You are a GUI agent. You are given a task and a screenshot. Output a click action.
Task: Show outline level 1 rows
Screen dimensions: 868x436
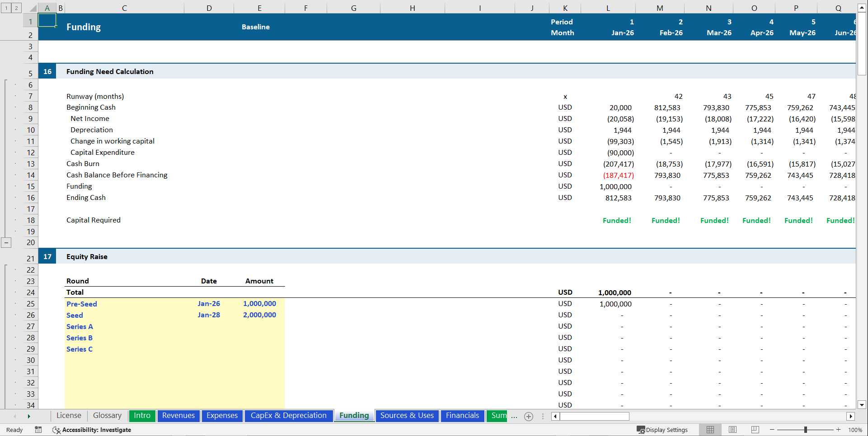(6, 8)
